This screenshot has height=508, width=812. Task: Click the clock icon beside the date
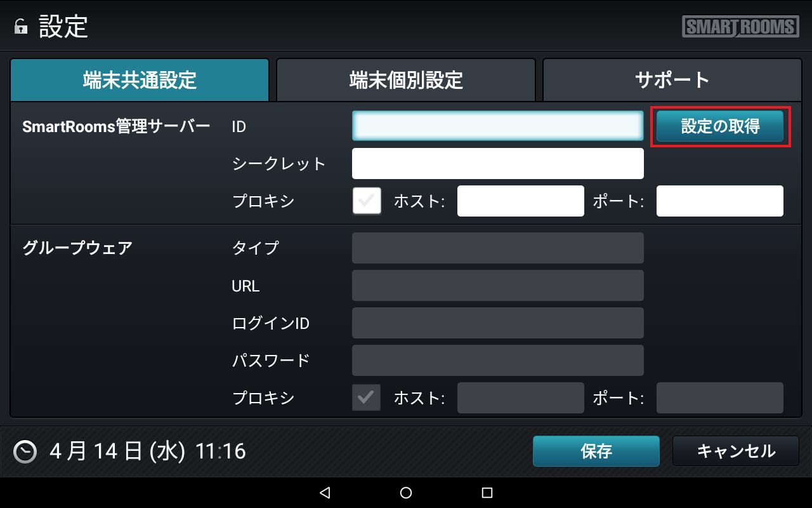point(25,451)
